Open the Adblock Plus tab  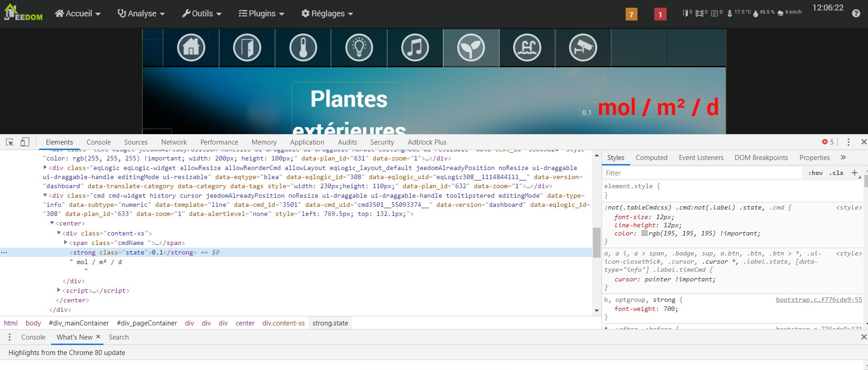[x=427, y=142]
